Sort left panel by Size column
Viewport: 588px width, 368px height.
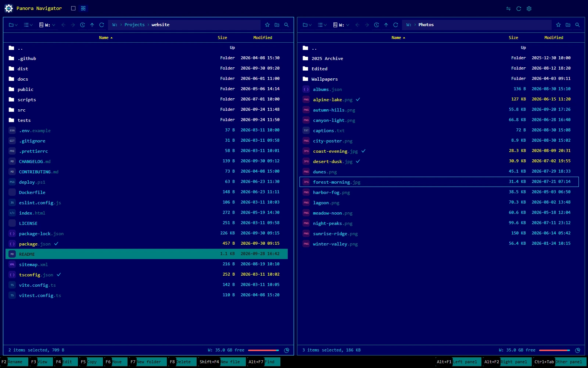222,38
